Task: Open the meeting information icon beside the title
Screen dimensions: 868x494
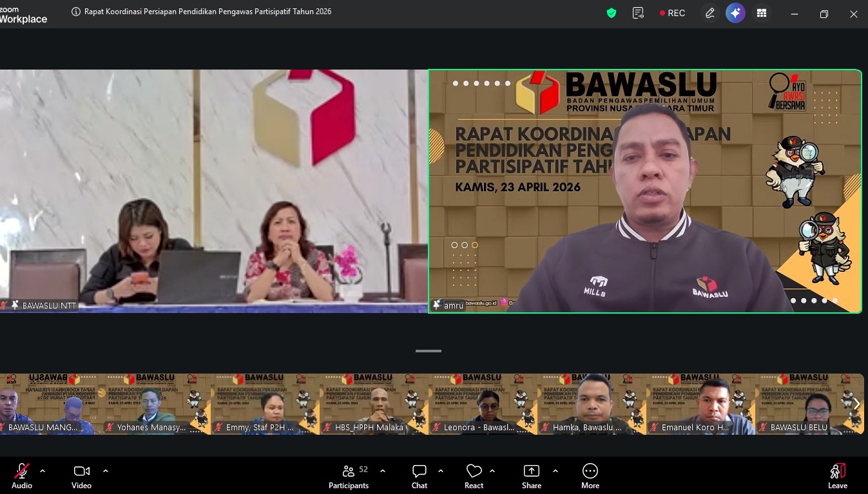Action: (x=76, y=12)
